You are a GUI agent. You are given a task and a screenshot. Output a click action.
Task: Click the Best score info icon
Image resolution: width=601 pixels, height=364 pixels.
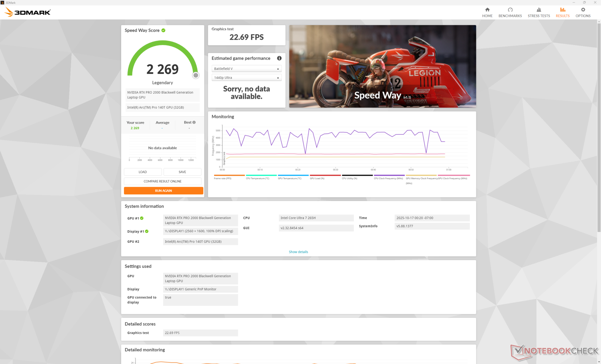(194, 122)
